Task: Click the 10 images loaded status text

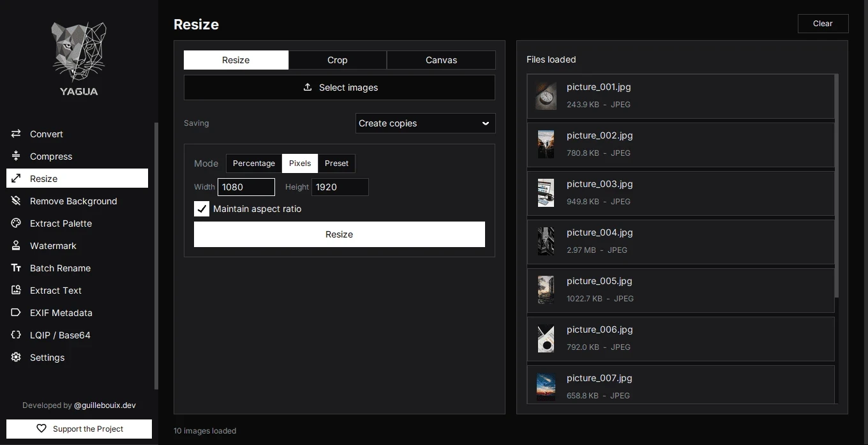Action: (205, 431)
